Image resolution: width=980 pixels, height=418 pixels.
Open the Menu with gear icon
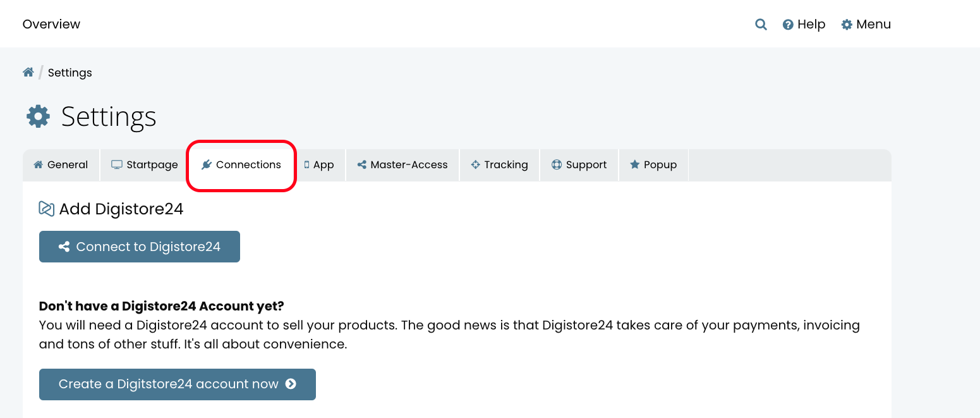[x=866, y=25]
